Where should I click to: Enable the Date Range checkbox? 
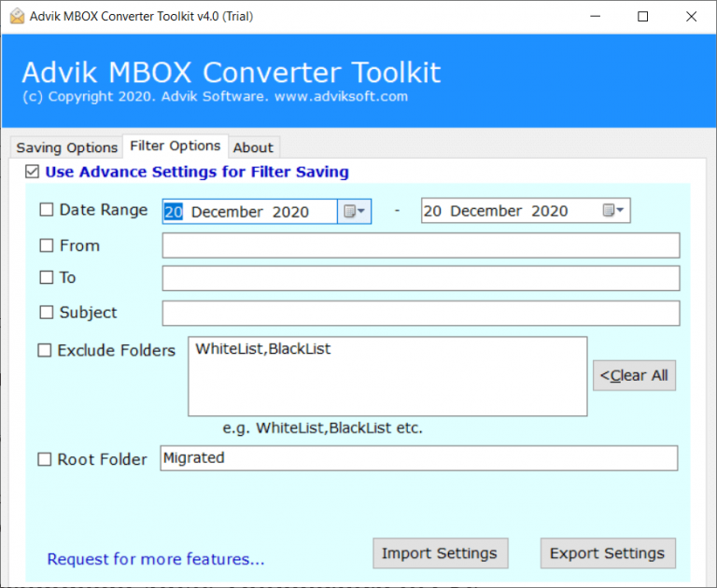pyautogui.click(x=47, y=210)
